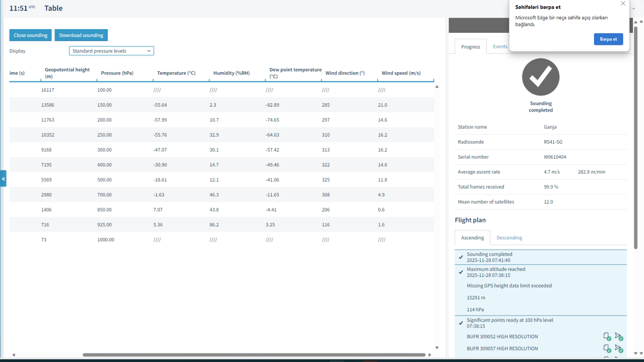Screen dimensions: 644x362
Task: Click the right panel's vertical scrollbar thumb
Action: point(636,137)
